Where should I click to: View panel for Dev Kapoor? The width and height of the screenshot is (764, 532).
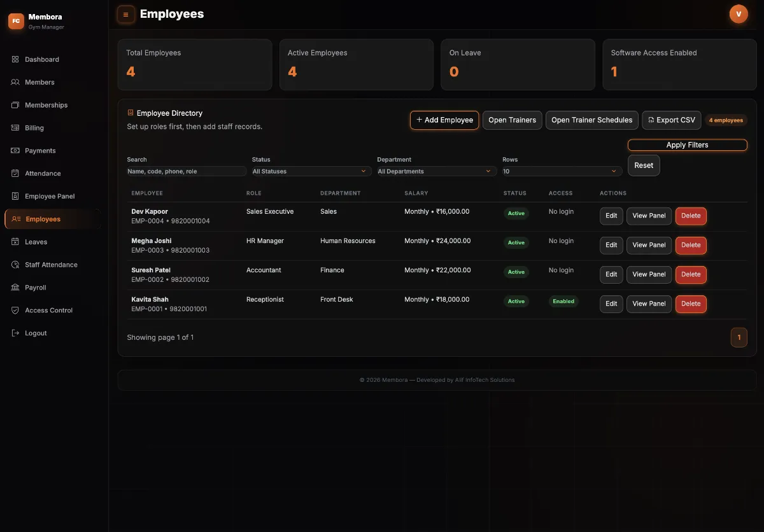pyautogui.click(x=649, y=216)
